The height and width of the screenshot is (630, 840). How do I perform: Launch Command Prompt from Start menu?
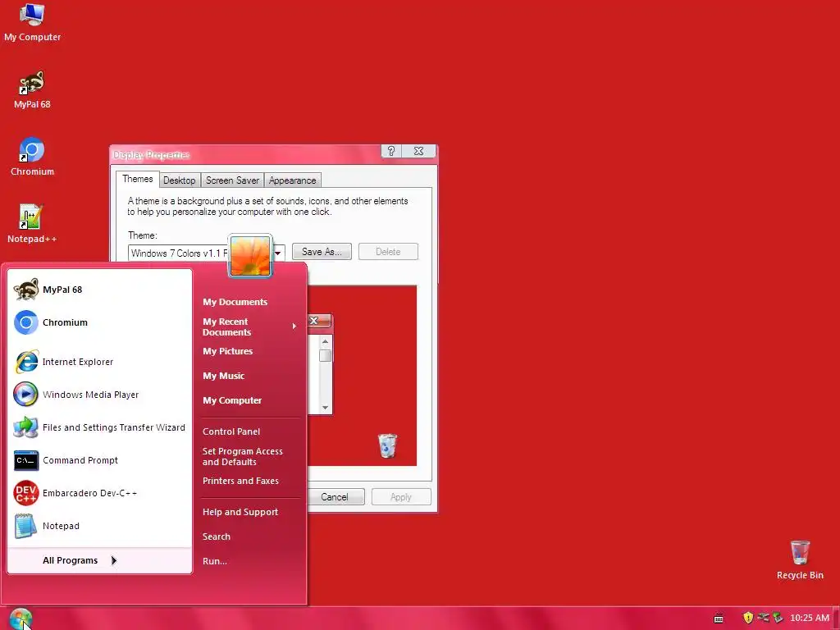pos(99,460)
